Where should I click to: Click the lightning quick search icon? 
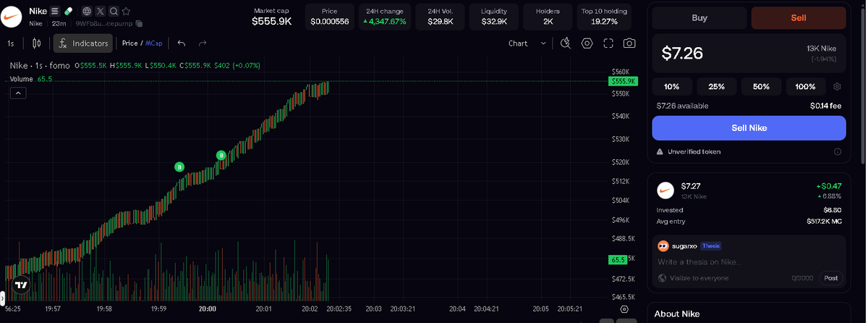tap(566, 43)
